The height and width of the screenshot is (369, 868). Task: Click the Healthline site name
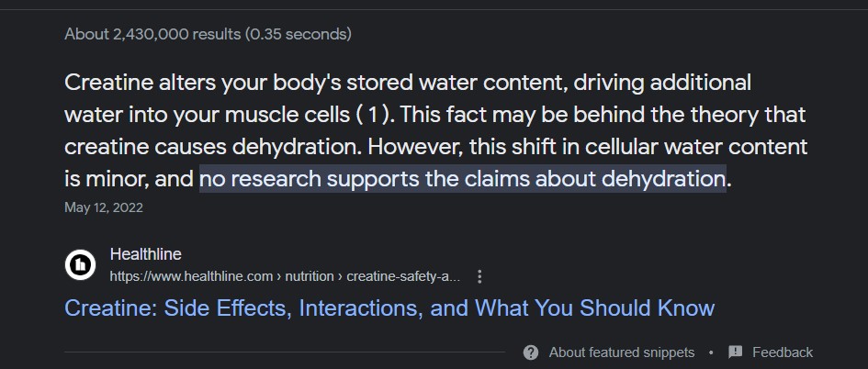(x=145, y=254)
